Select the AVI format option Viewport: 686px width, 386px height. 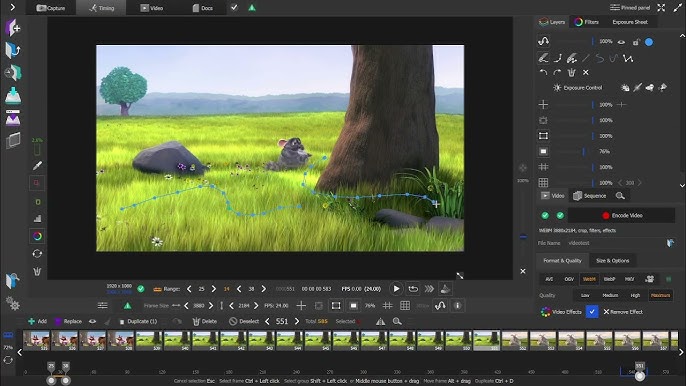pos(549,279)
